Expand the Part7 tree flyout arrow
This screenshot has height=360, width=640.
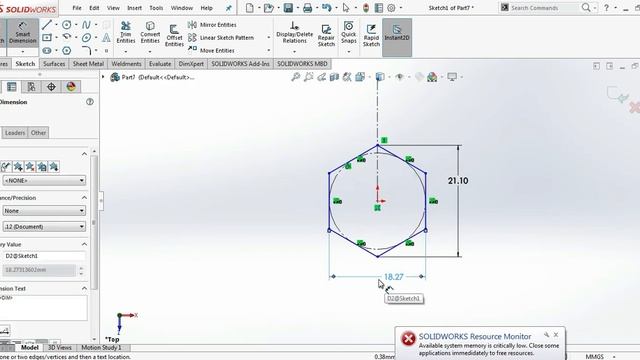coord(103,77)
